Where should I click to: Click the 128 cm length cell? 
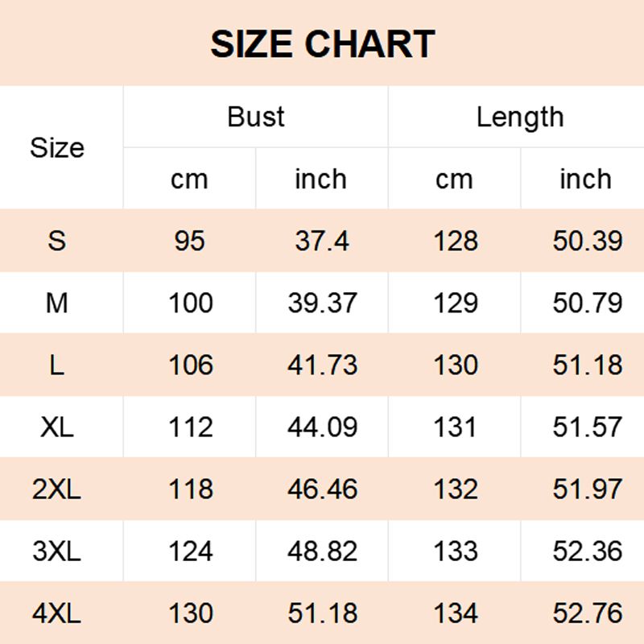pyautogui.click(x=456, y=241)
